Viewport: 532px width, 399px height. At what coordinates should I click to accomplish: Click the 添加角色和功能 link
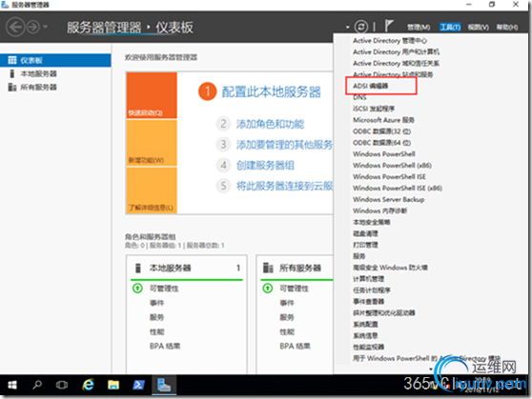pos(270,124)
